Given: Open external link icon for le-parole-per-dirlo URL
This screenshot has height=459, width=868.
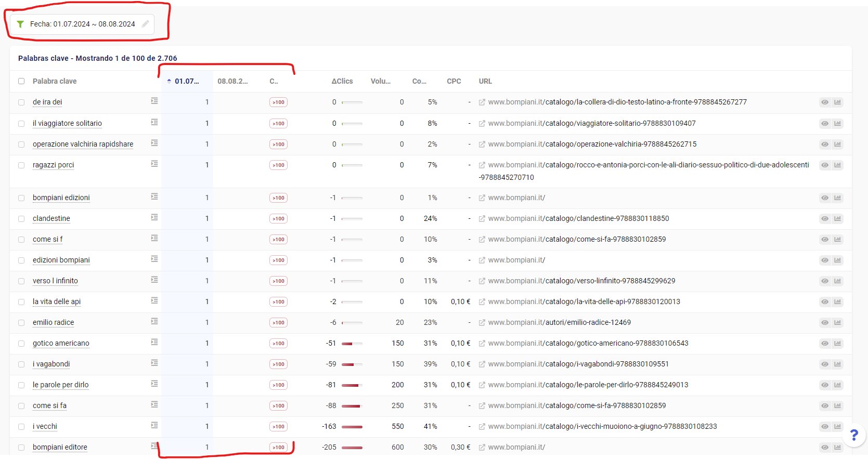Looking at the screenshot, I should point(482,385).
